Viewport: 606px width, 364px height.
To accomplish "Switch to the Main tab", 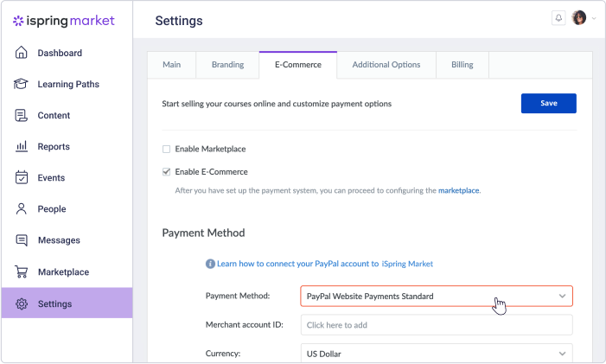I will click(171, 65).
